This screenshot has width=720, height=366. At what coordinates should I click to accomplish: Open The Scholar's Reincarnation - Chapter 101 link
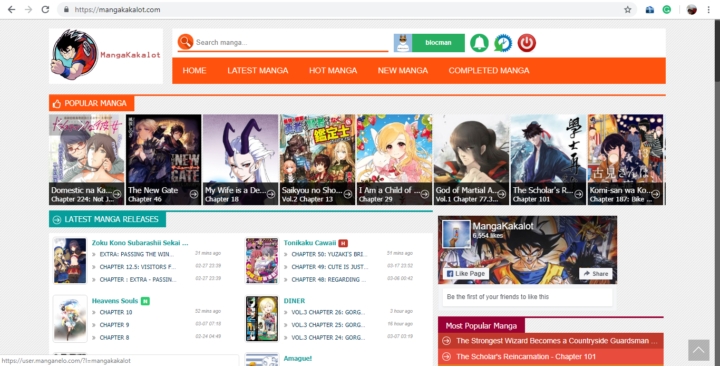pyautogui.click(x=526, y=356)
